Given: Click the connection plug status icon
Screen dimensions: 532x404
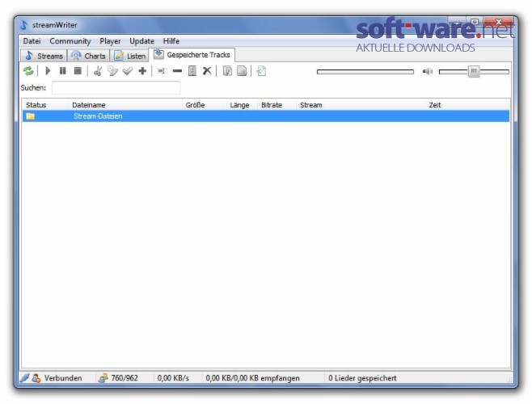Looking at the screenshot, I should (x=24, y=377).
